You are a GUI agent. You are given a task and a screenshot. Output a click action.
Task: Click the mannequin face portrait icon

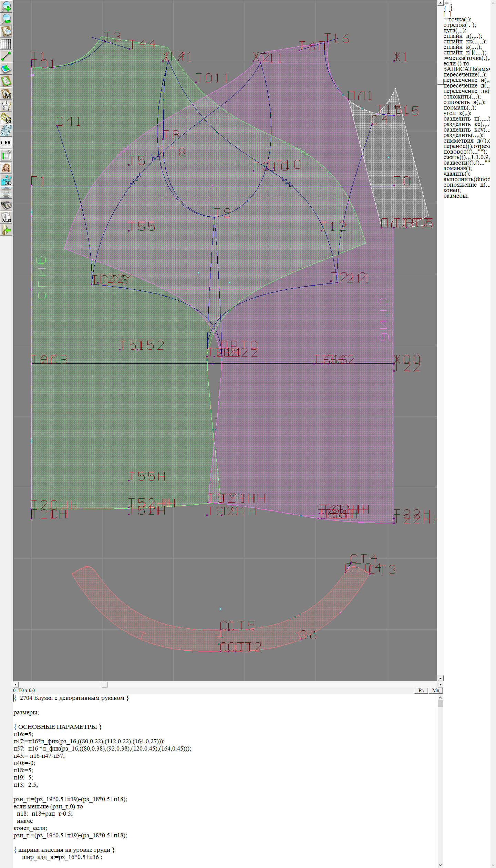pyautogui.click(x=6, y=168)
